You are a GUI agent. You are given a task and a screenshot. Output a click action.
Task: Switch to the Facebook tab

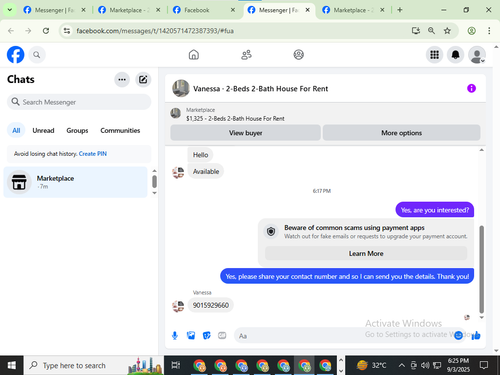tap(204, 10)
